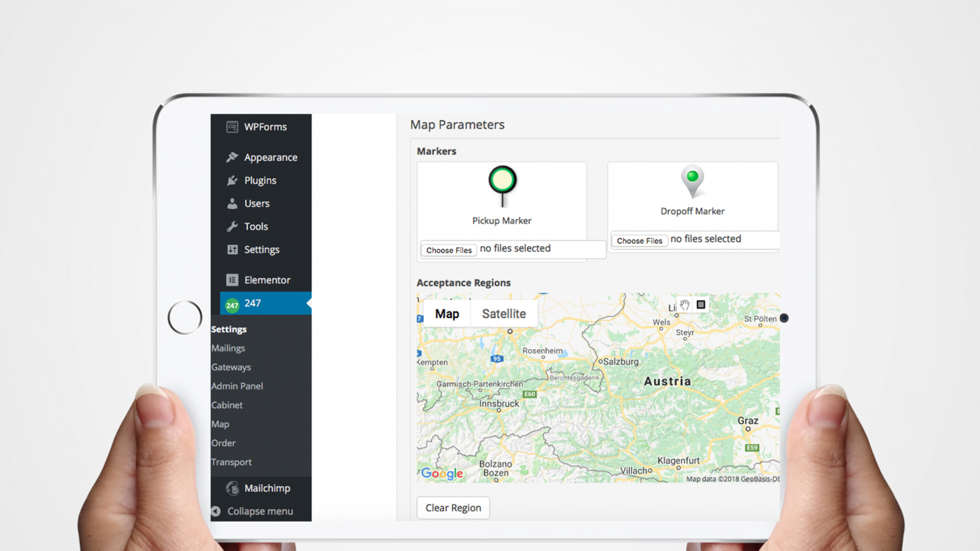
Task: Click the Dropoff Marker caption text
Action: 693,211
